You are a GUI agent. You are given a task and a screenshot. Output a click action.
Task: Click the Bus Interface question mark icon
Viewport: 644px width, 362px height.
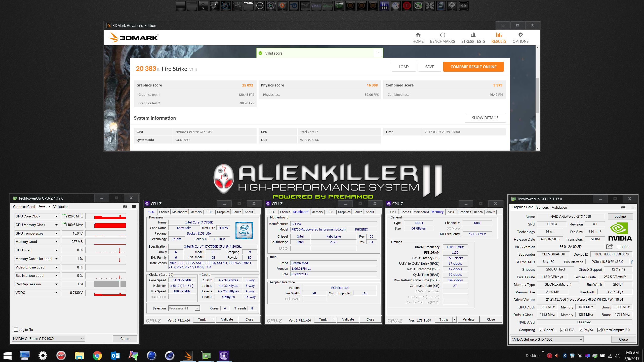click(x=632, y=262)
